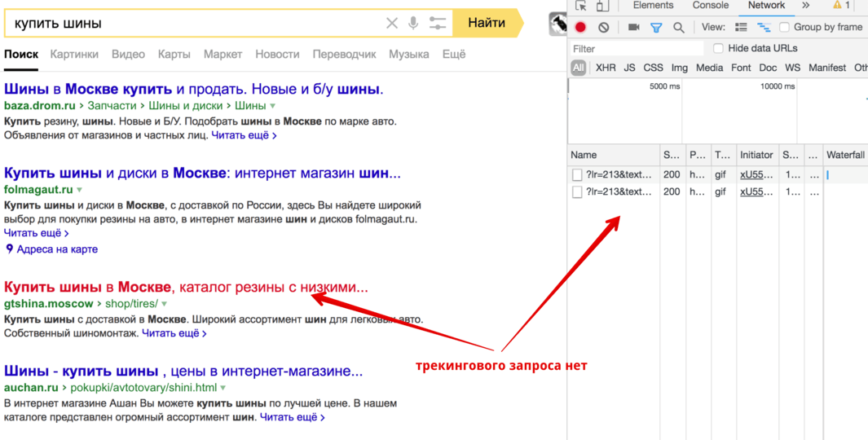This screenshot has width=868, height=440.
Task: Select checkbox of second ?lr=213&text request
Action: coord(577,192)
